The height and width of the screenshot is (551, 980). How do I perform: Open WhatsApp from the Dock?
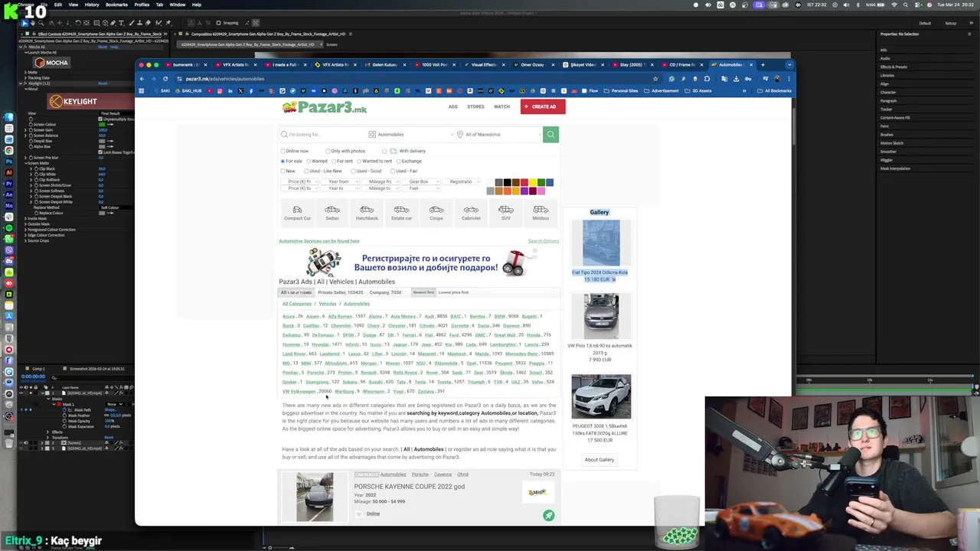coord(9,239)
